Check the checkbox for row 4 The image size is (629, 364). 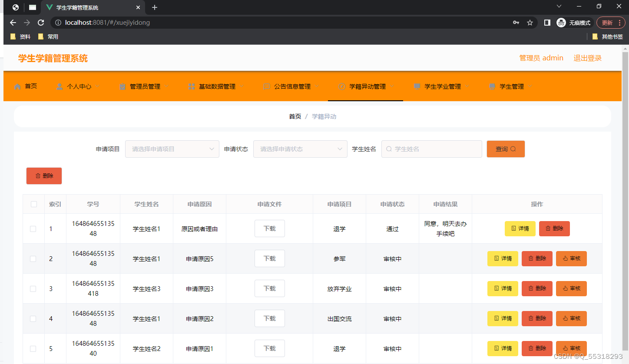(33, 319)
